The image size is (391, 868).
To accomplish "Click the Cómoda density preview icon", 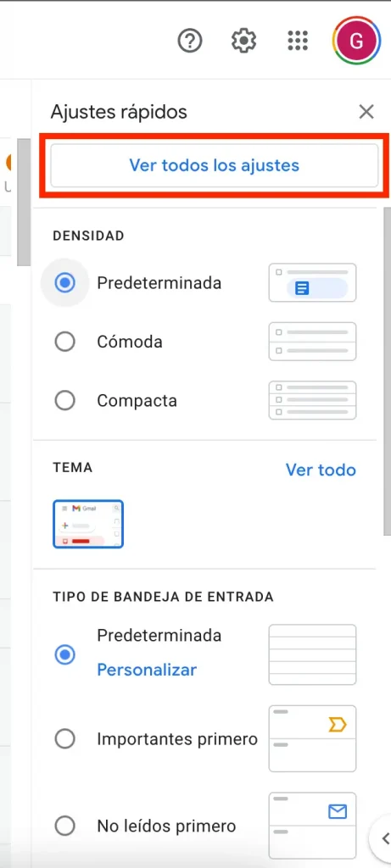I will point(312,342).
